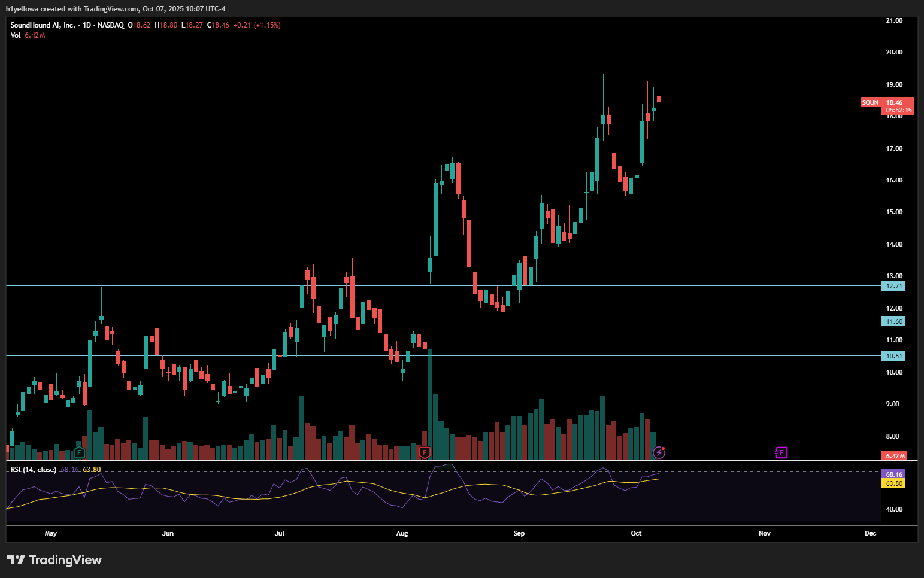Click the Oct label on the time axis
Viewport: 924px width, 578px height.
click(636, 533)
